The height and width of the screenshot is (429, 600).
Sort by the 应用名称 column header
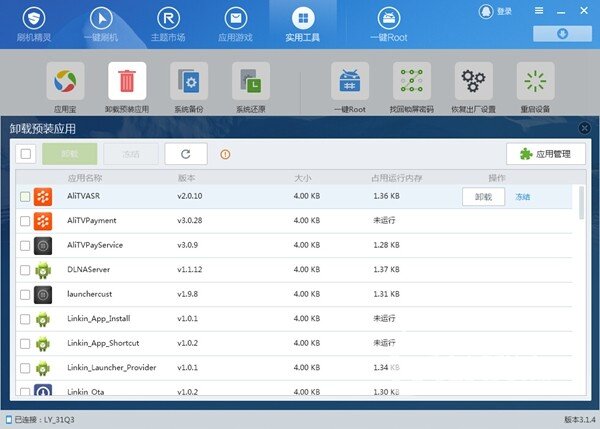(85, 178)
